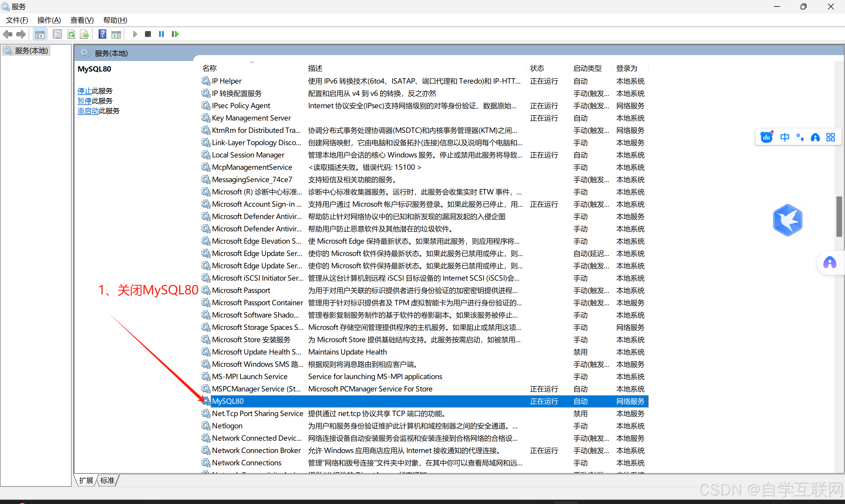Stop the service using the stop icon
The image size is (845, 504).
(x=148, y=34)
